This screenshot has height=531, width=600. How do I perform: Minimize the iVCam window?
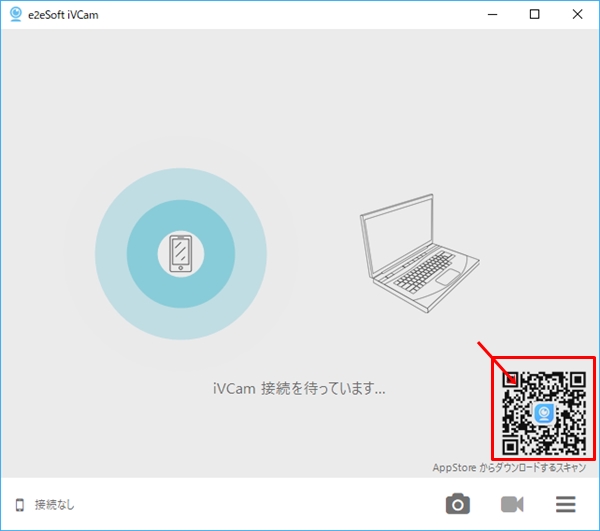490,14
